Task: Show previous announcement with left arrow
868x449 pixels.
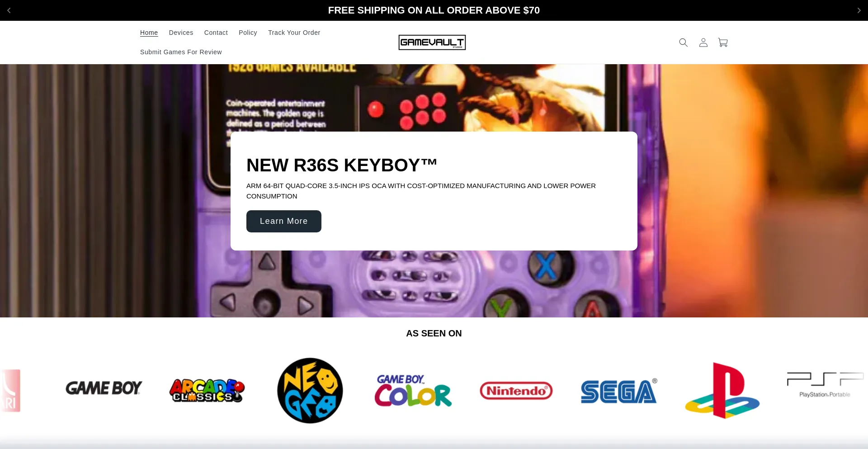Action: click(x=9, y=10)
